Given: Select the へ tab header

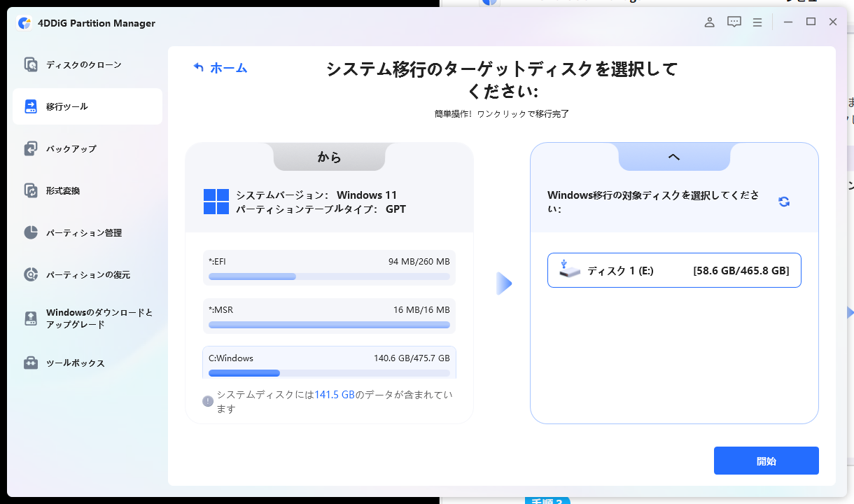Looking at the screenshot, I should (x=674, y=157).
